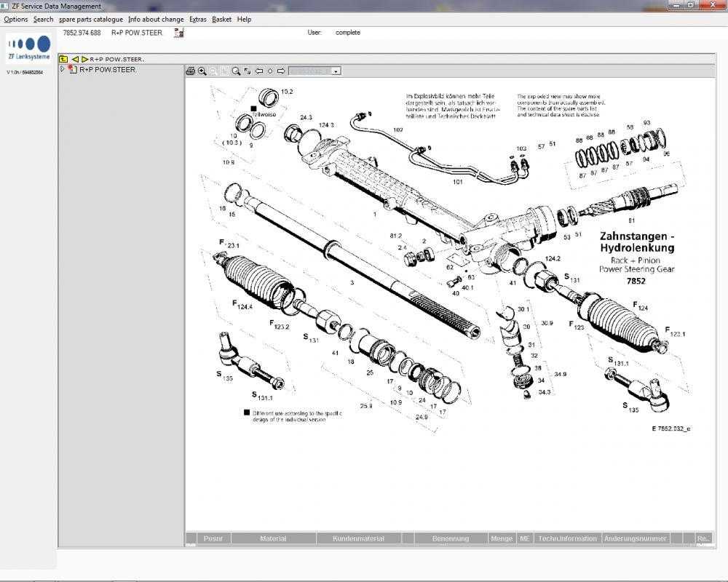Click the fit-to-window icon
Image resolution: width=728 pixels, height=582 pixels.
coord(248,71)
